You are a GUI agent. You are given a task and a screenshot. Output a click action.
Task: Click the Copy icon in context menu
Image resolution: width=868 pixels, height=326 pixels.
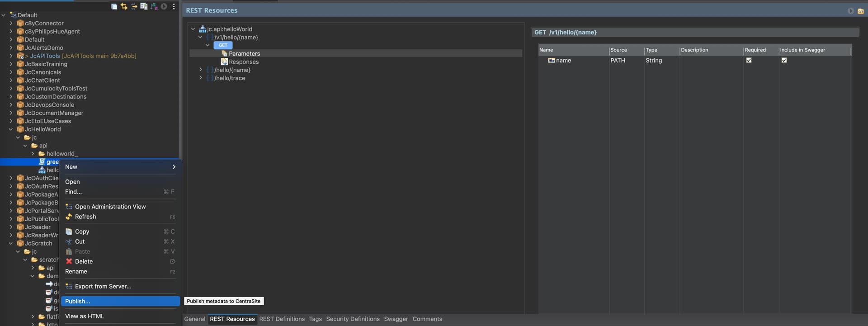(x=69, y=232)
